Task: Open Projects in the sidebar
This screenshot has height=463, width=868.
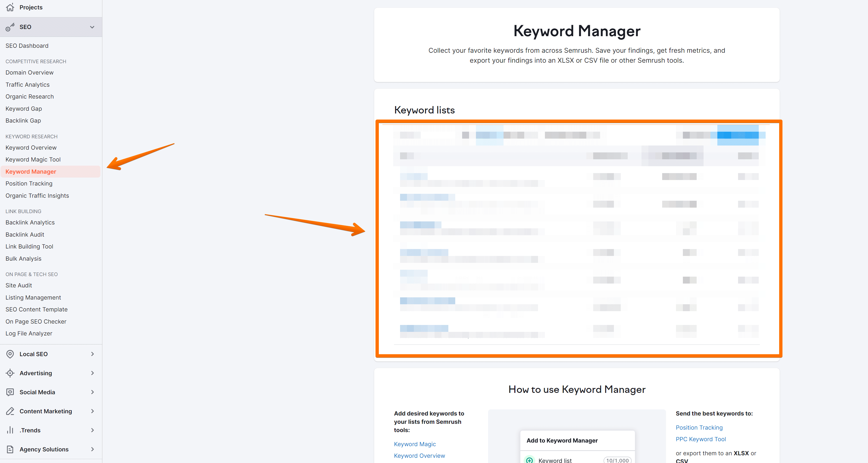Action: click(31, 7)
